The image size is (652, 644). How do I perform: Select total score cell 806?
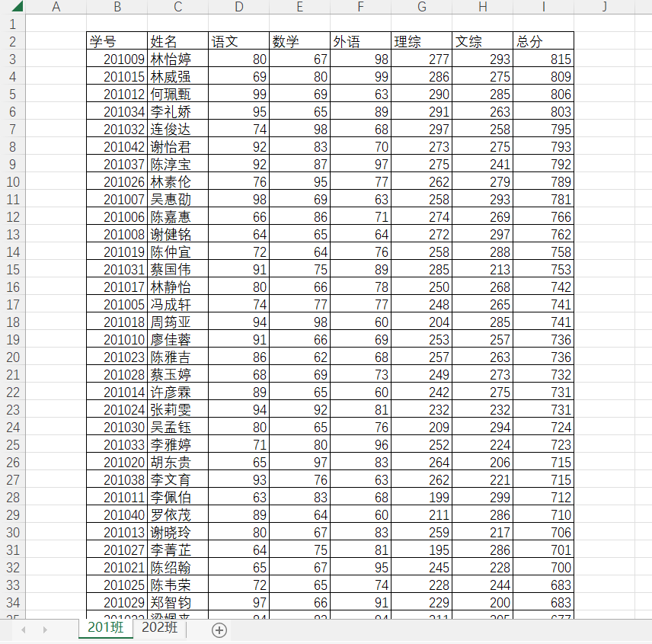pyautogui.click(x=544, y=94)
